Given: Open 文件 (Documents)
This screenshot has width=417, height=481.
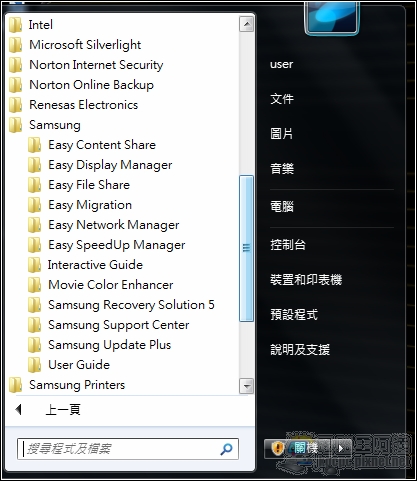Looking at the screenshot, I should tap(282, 99).
